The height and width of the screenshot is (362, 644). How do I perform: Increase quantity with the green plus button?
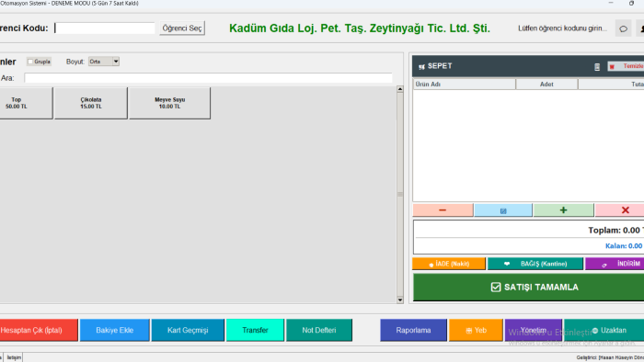click(563, 209)
